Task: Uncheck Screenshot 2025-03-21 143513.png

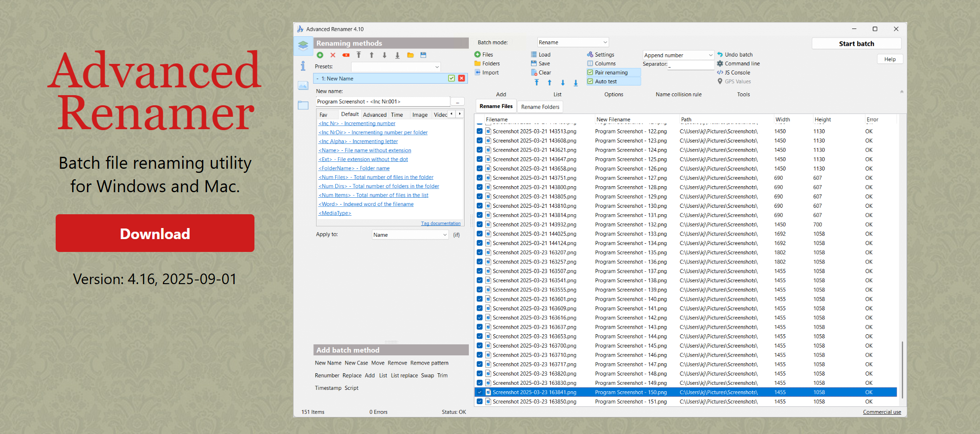Action: 479,131
